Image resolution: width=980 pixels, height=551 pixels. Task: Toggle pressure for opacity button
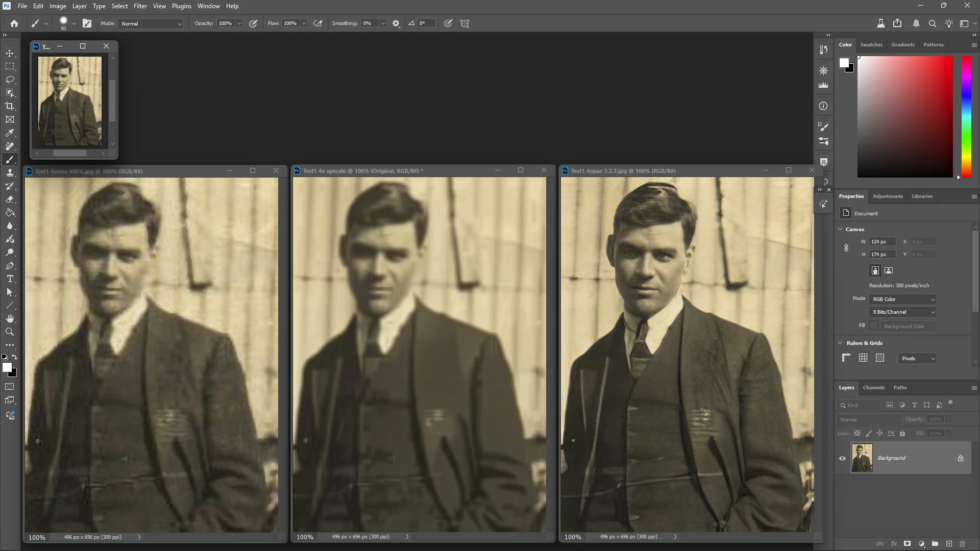[253, 23]
